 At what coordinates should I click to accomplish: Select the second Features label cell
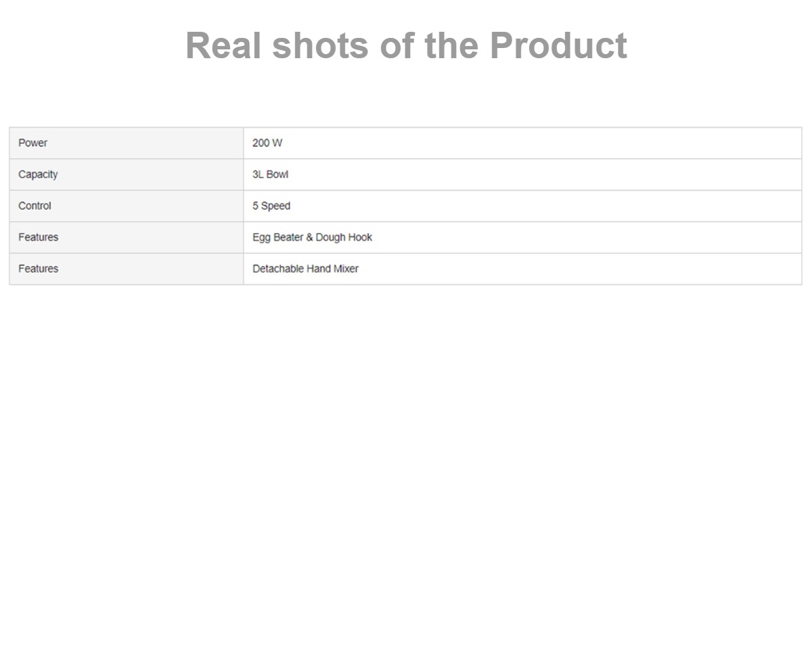tap(127, 269)
